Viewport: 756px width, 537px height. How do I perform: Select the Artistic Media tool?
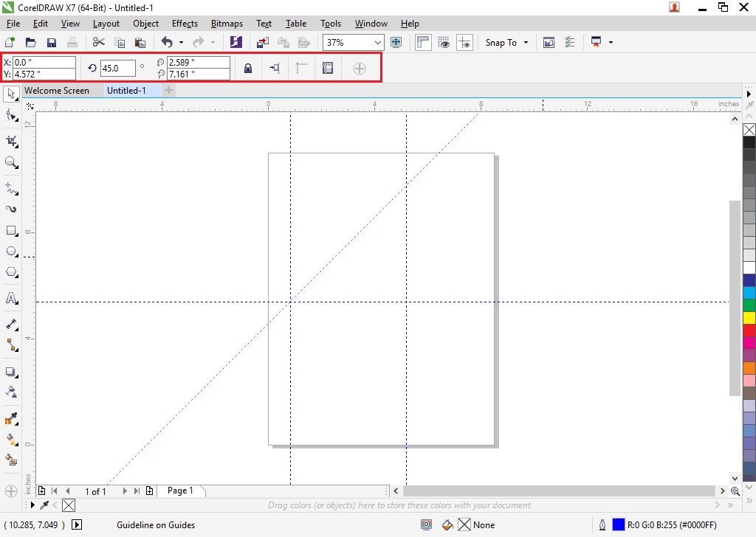tap(11, 209)
